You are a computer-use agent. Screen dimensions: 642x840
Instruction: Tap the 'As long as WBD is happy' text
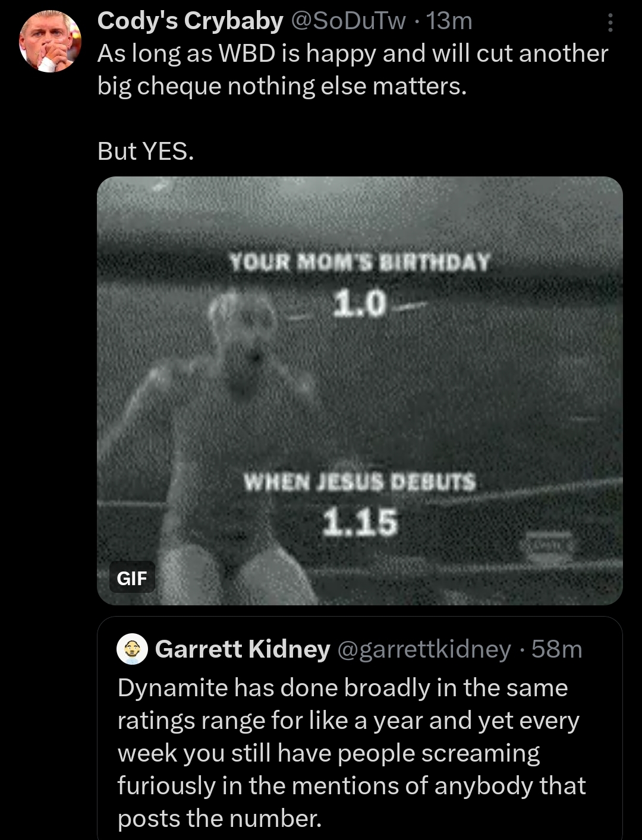point(237,53)
